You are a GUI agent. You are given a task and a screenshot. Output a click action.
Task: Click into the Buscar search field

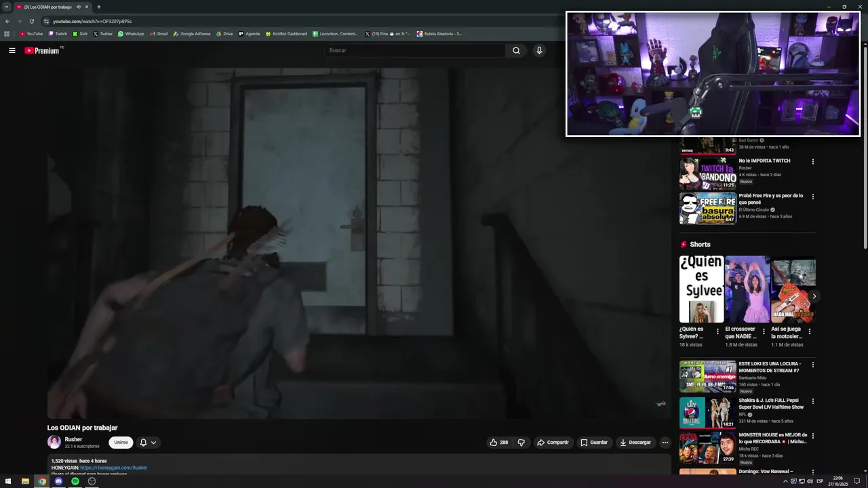[x=415, y=50]
